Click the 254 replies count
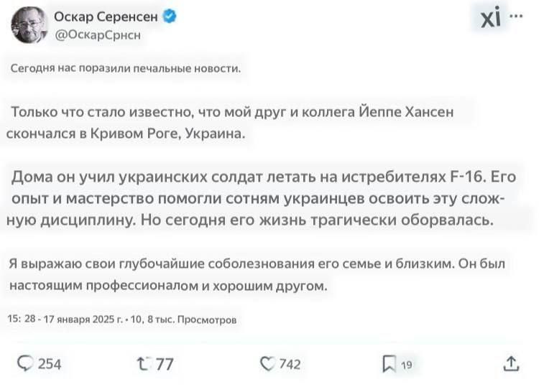Viewport: 539px width, 392px height. [50, 364]
